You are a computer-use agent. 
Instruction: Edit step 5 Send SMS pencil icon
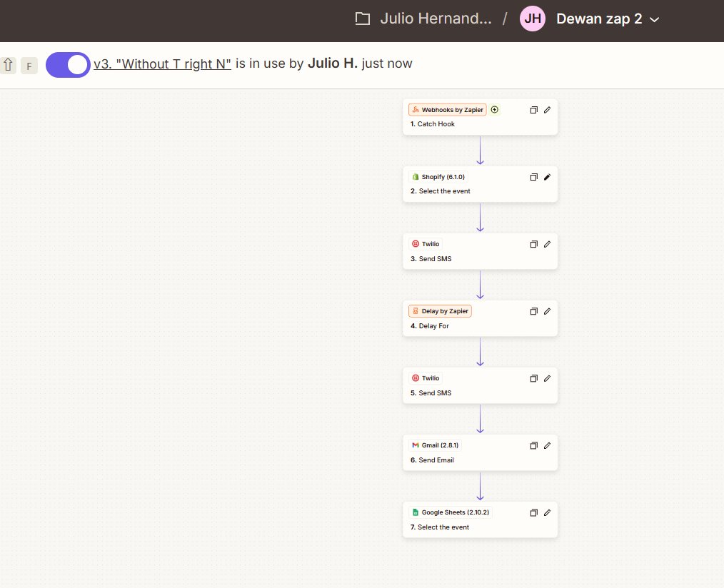547,378
